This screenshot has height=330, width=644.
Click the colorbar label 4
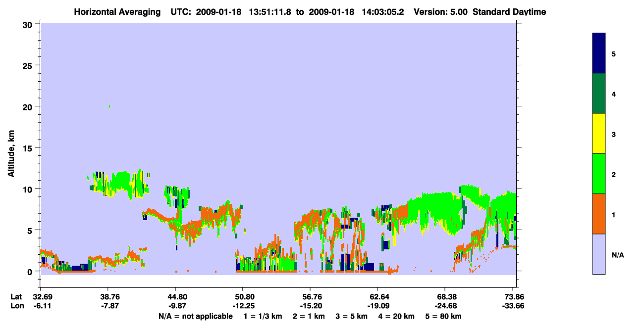614,94
